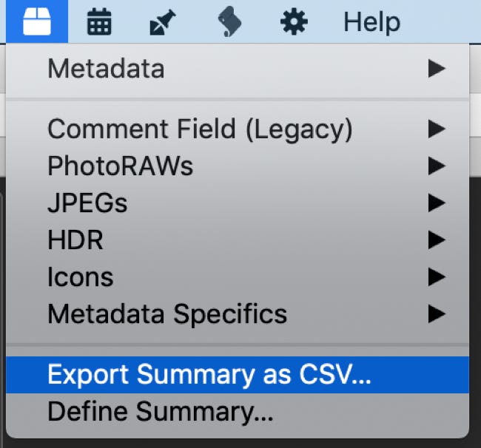Open the calendar icon menu
The image size is (481, 448).
pos(100,22)
